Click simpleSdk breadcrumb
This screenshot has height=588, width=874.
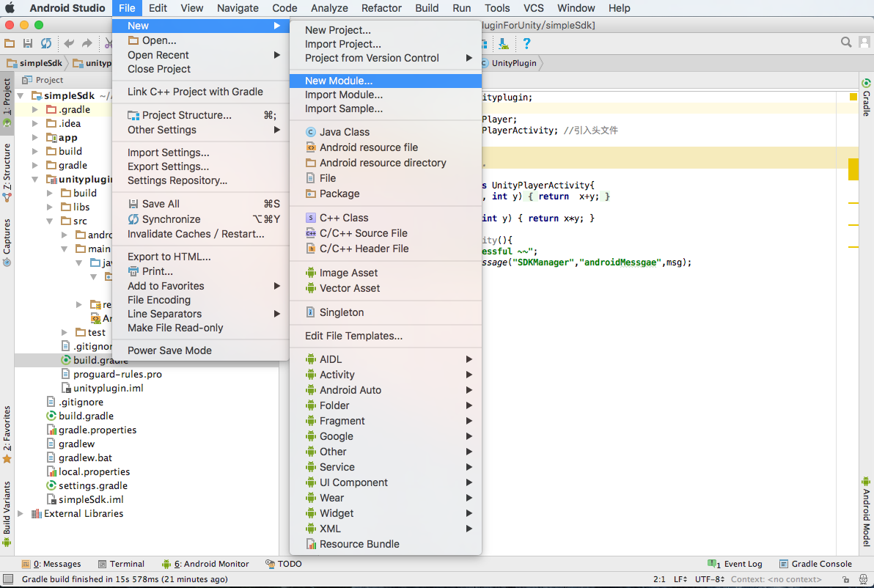pyautogui.click(x=34, y=63)
